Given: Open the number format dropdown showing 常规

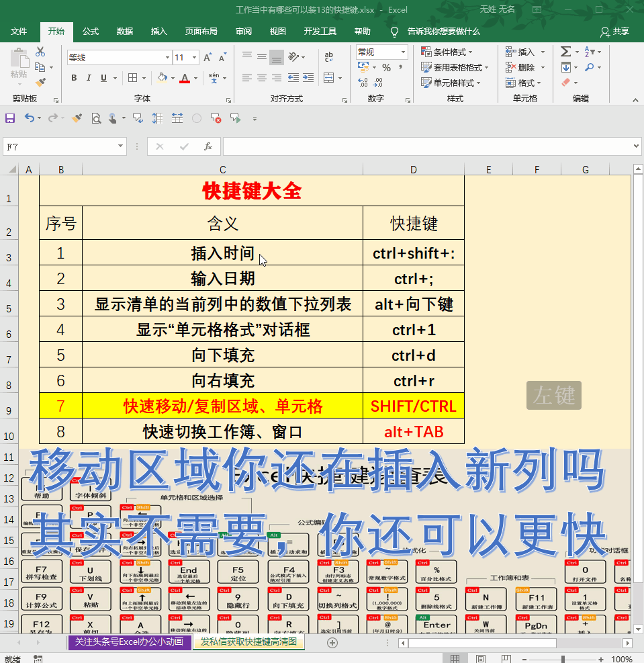Looking at the screenshot, I should [403, 52].
